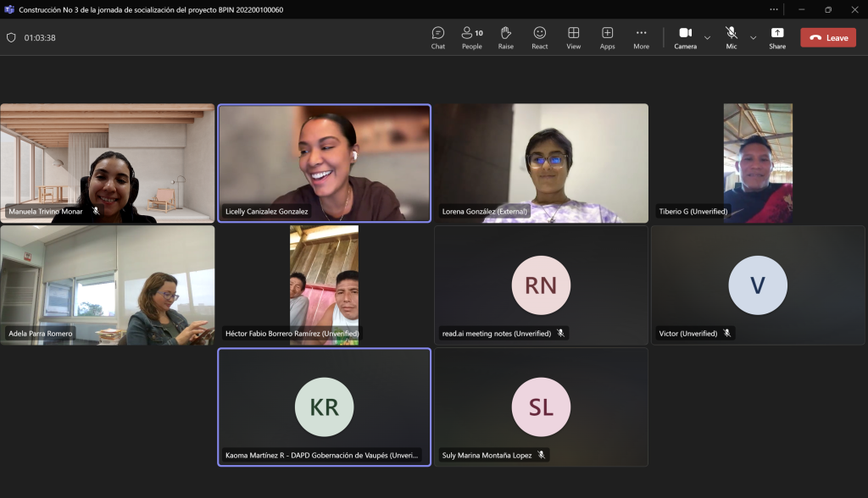Open the Chat panel
Viewport: 868px width, 498px height.
[437, 37]
